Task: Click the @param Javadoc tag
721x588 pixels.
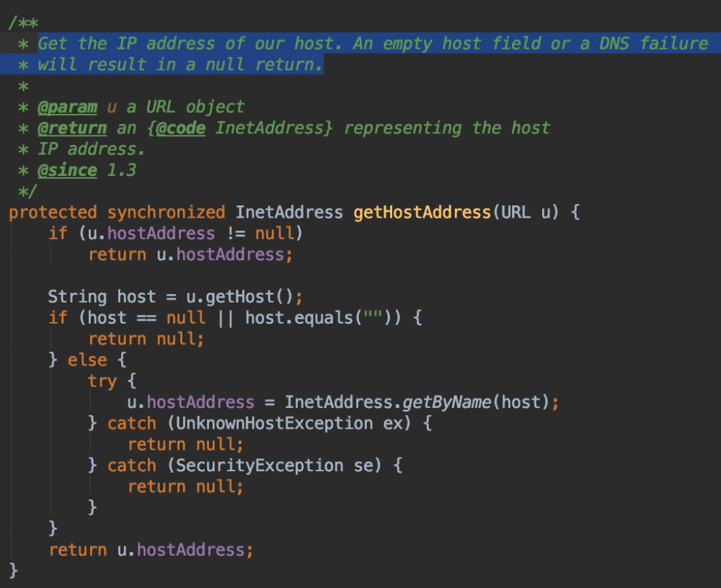Action: 67,107
